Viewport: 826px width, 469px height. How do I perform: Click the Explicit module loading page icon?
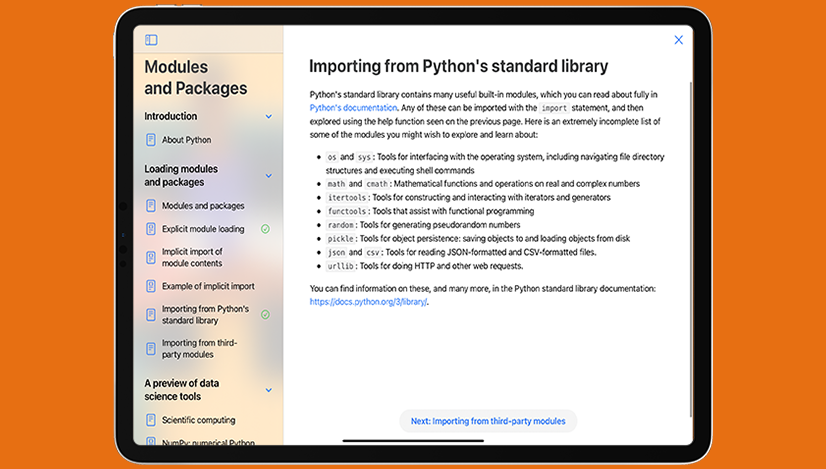(x=150, y=229)
